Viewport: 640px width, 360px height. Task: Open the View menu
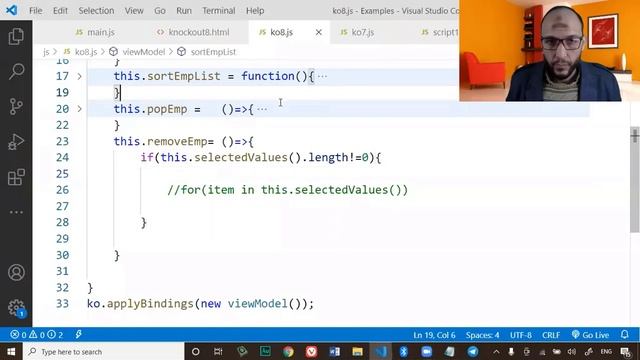pyautogui.click(x=134, y=11)
